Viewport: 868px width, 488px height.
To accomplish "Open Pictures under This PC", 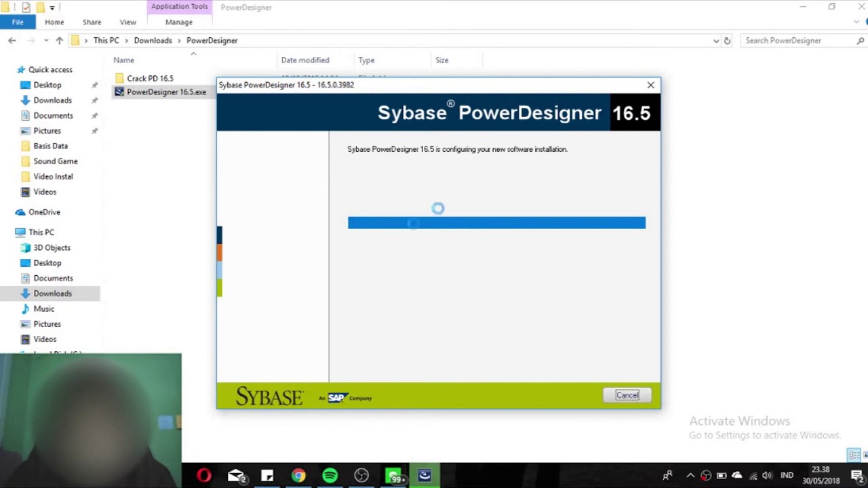I will (47, 324).
